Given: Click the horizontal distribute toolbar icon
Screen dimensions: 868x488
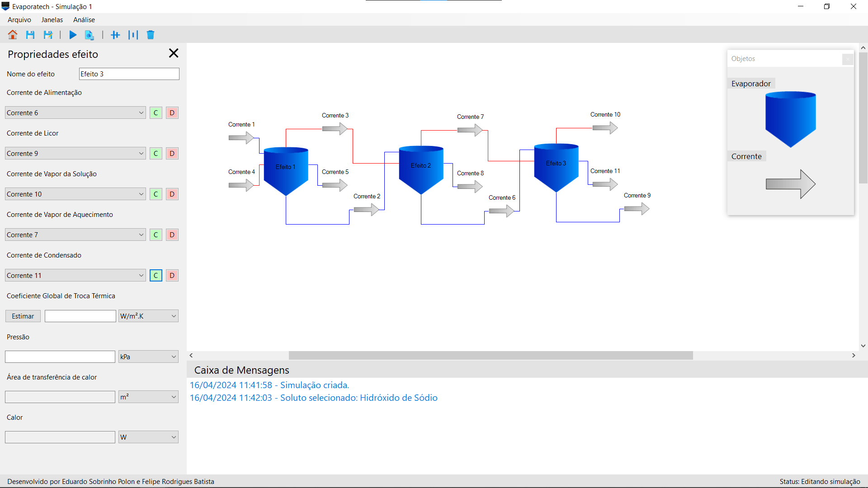Looking at the screenshot, I should [x=116, y=35].
